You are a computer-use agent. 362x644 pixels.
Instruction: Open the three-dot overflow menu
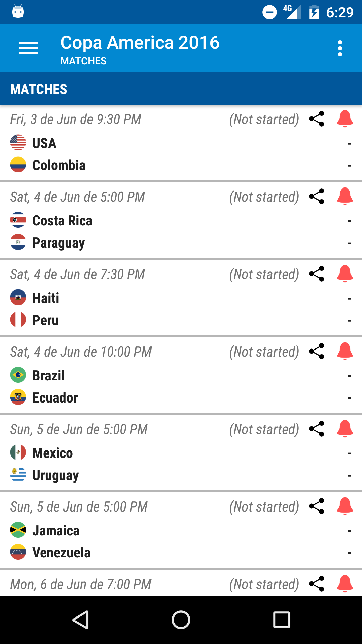tap(340, 48)
